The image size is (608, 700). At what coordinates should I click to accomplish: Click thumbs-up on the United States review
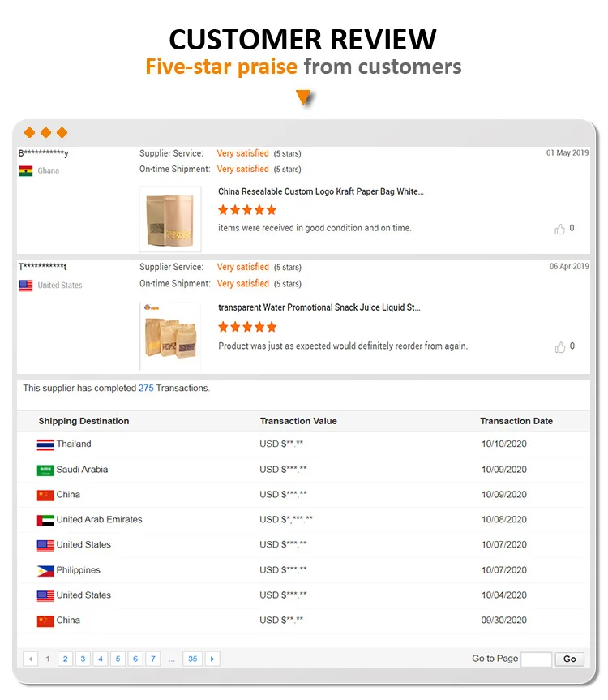click(x=559, y=347)
